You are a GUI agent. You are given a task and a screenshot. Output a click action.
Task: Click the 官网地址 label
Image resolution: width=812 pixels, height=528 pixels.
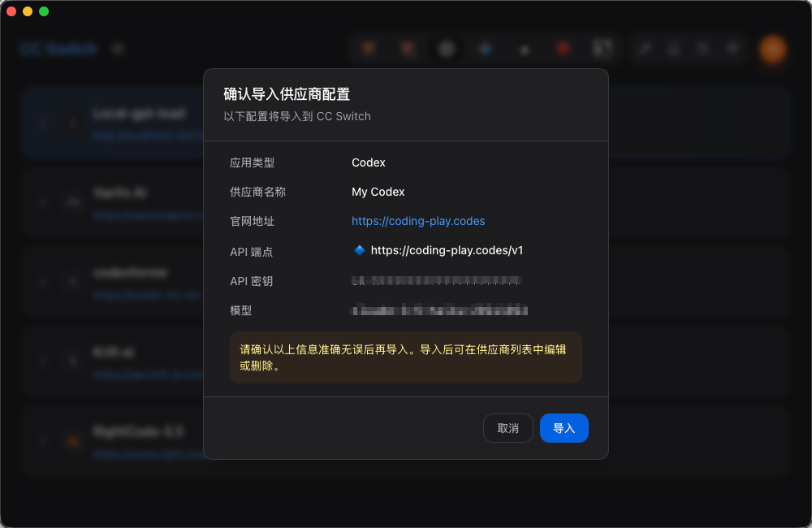click(x=253, y=221)
